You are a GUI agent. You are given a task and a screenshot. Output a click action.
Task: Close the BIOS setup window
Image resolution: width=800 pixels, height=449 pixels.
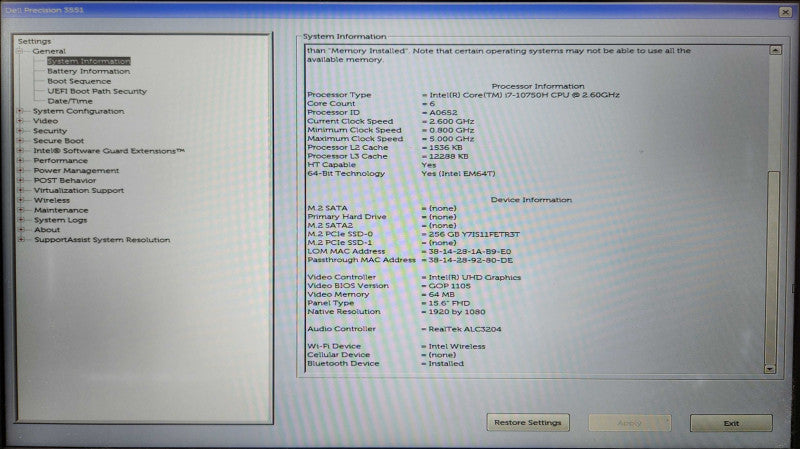tap(785, 11)
